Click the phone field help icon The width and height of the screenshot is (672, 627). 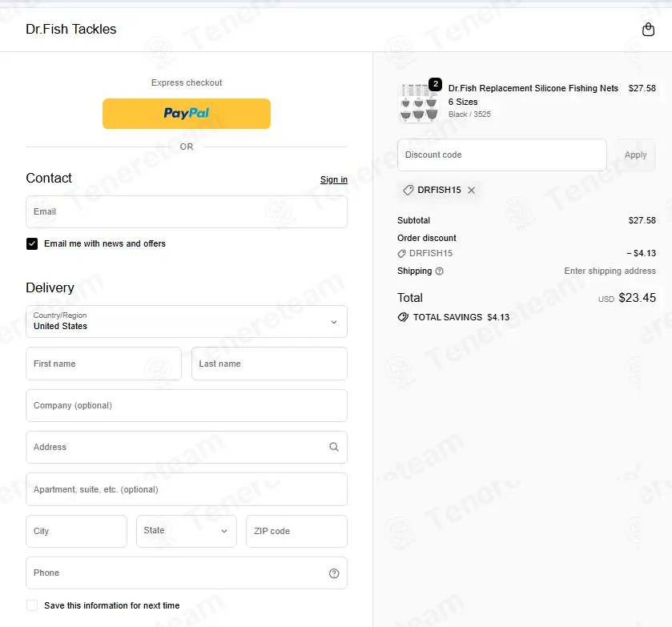[334, 573]
